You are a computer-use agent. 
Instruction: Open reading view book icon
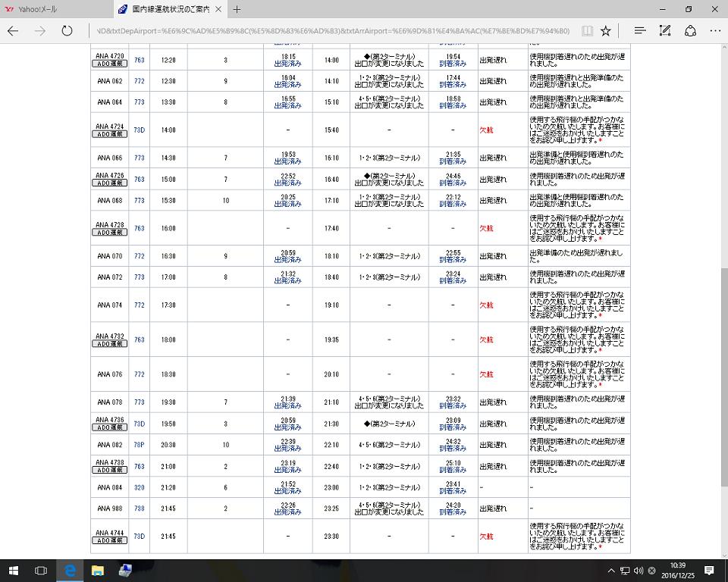[x=587, y=31]
